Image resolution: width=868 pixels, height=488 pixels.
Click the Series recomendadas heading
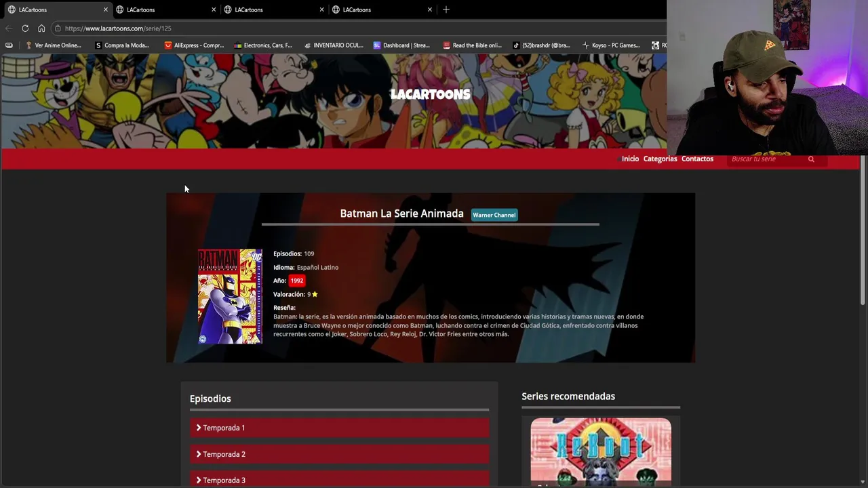[x=568, y=396]
